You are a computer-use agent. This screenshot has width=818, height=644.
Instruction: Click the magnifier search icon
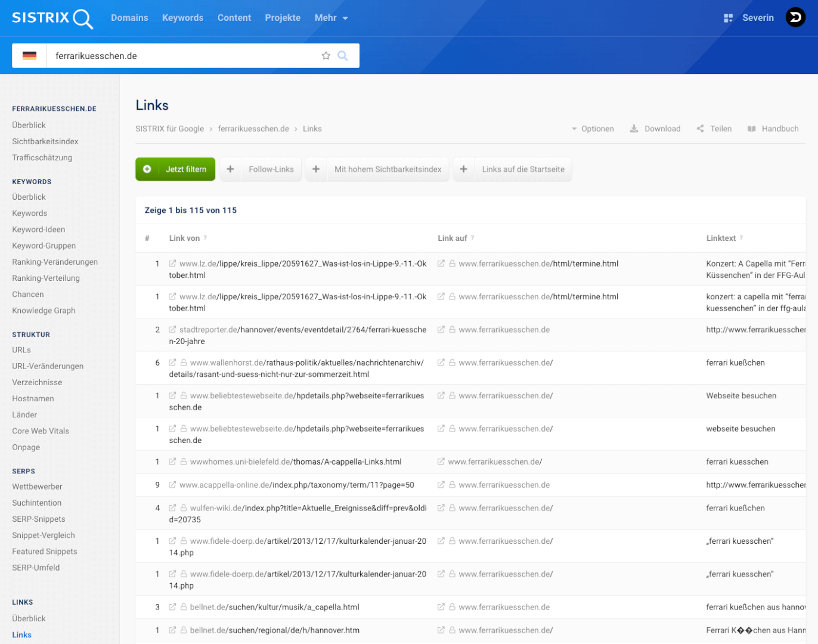coord(343,55)
